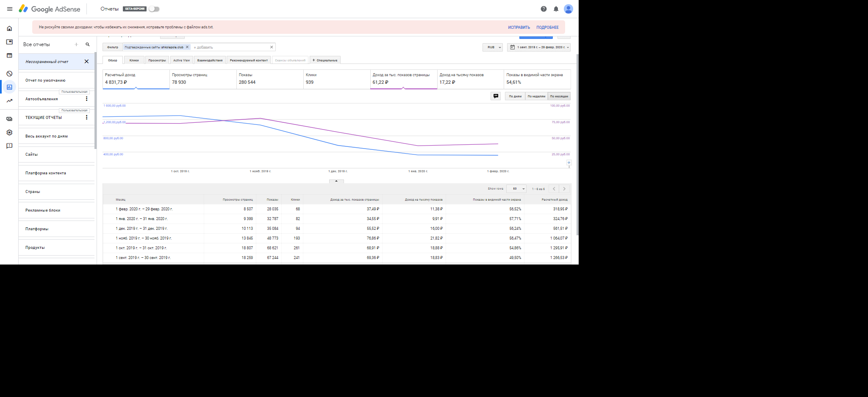Switch chart grouping to 'По дням'
The image size is (868, 397).
(515, 96)
